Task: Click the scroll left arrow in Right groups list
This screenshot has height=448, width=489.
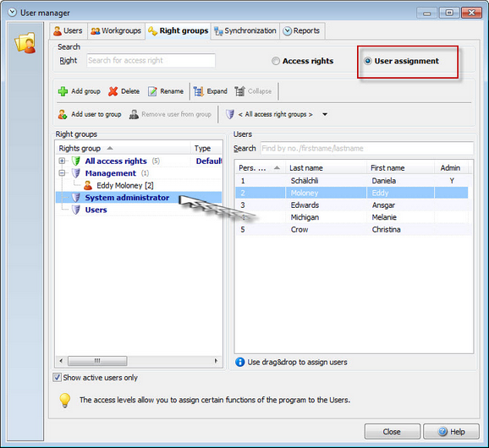Action: (61, 361)
